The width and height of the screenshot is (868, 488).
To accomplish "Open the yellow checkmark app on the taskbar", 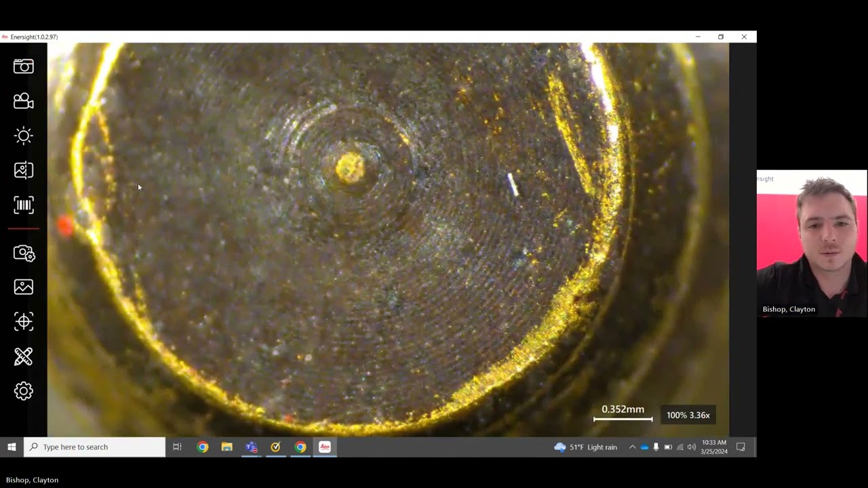I will point(275,447).
